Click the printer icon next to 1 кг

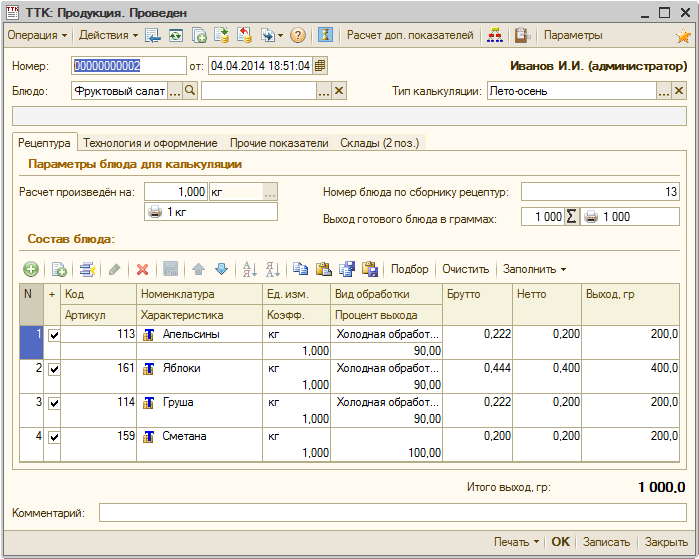click(x=155, y=212)
